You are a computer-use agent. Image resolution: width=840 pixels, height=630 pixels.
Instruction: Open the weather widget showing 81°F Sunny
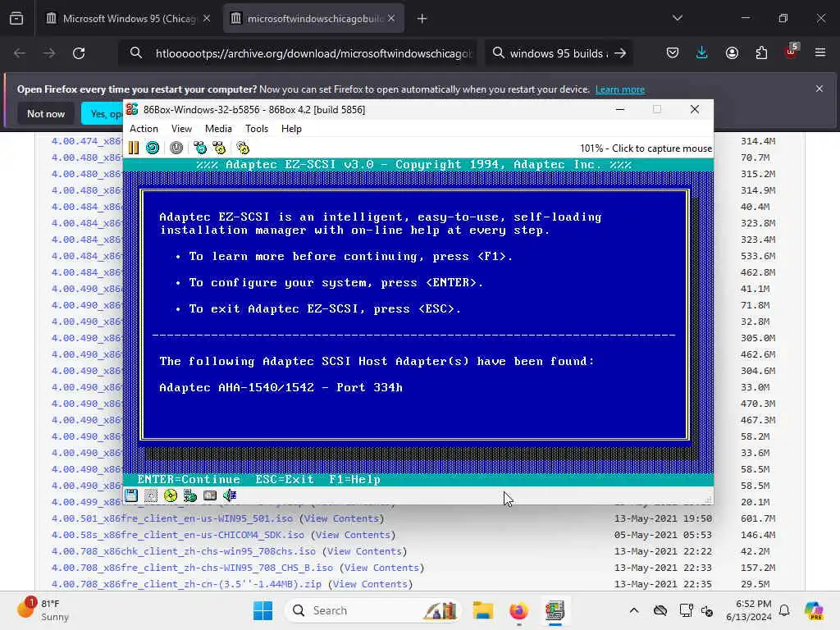[x=44, y=610]
